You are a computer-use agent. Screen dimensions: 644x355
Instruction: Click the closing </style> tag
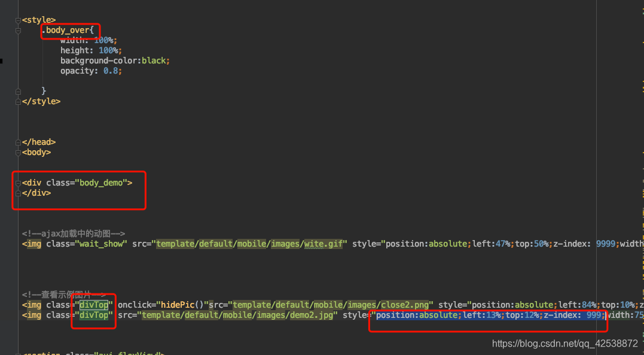click(41, 101)
